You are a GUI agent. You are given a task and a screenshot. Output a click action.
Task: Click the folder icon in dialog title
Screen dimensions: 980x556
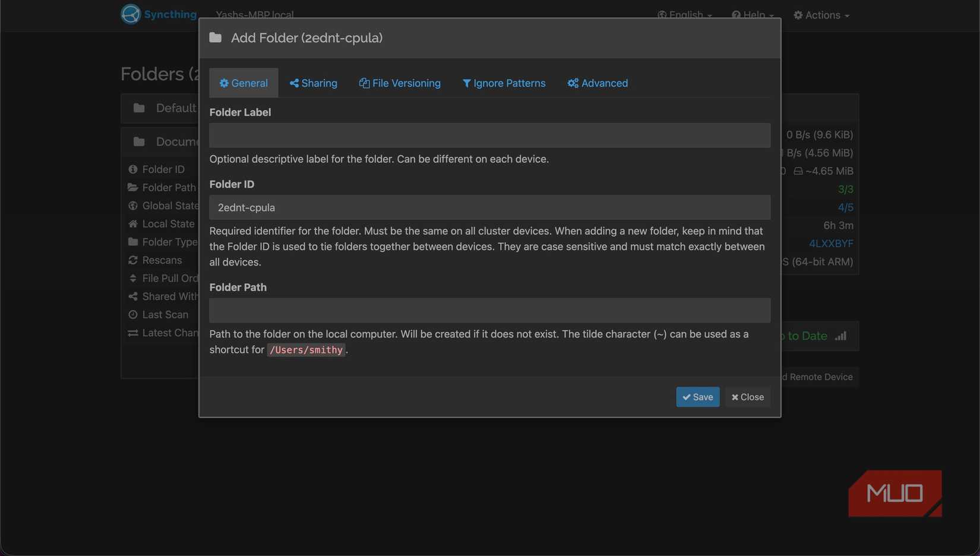pos(216,38)
